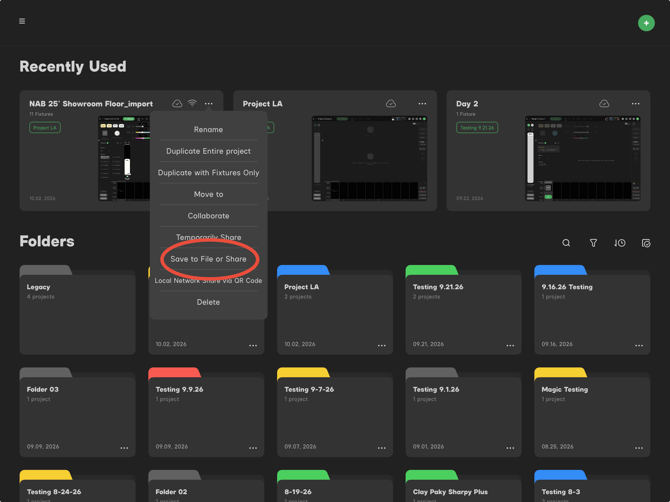Viewport: 670px width, 502px height.
Task: Open more options on Project LA recent card
Action: [422, 103]
